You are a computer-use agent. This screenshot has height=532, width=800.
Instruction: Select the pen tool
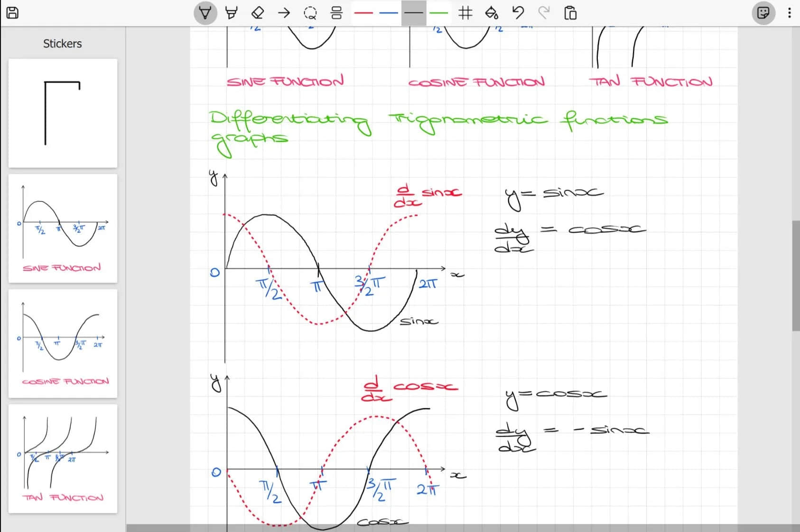[205, 13]
